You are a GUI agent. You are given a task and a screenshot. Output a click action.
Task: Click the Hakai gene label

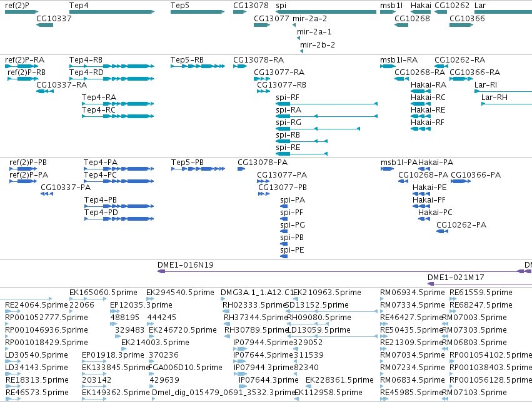coord(421,6)
